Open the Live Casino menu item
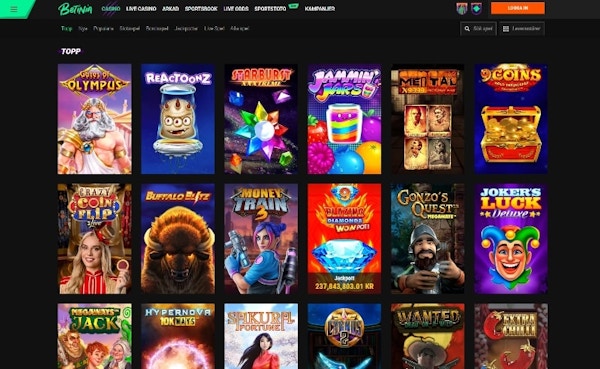This screenshot has height=369, width=600. click(x=141, y=8)
